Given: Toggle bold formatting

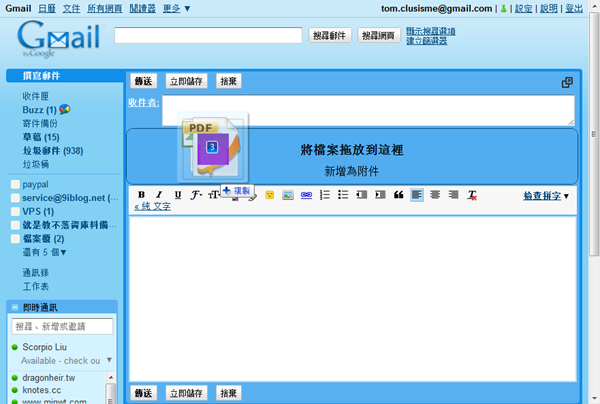Looking at the screenshot, I should pyautogui.click(x=141, y=195).
